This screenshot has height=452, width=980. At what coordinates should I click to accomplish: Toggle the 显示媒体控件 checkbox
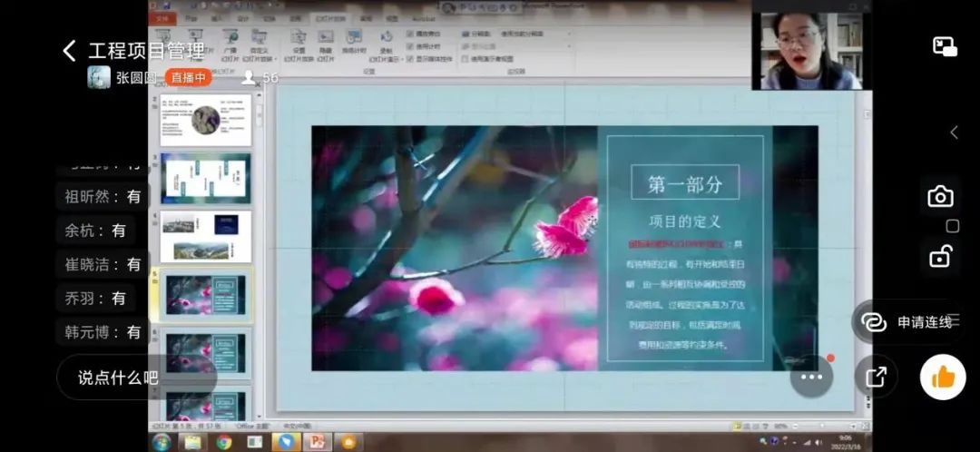[410, 57]
